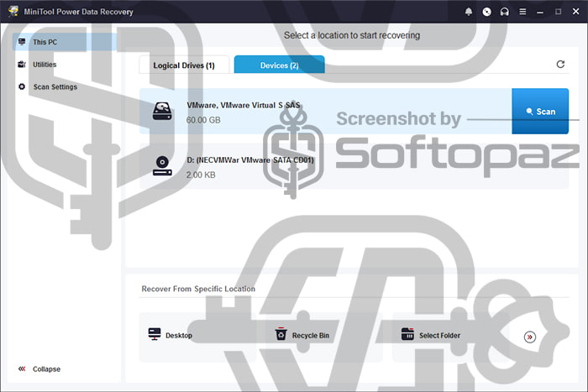Choose Recycle Bin as recovery location
The image size is (588, 392).
coord(324,337)
